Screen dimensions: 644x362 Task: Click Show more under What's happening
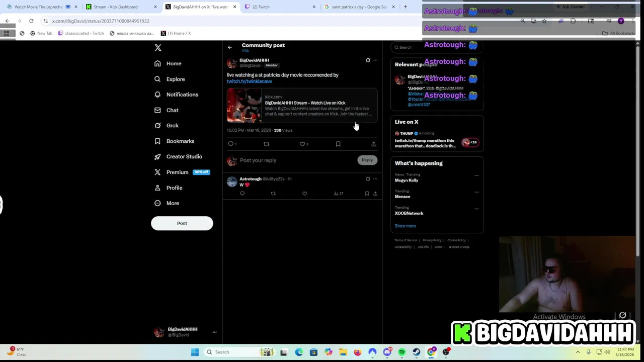[x=405, y=226]
